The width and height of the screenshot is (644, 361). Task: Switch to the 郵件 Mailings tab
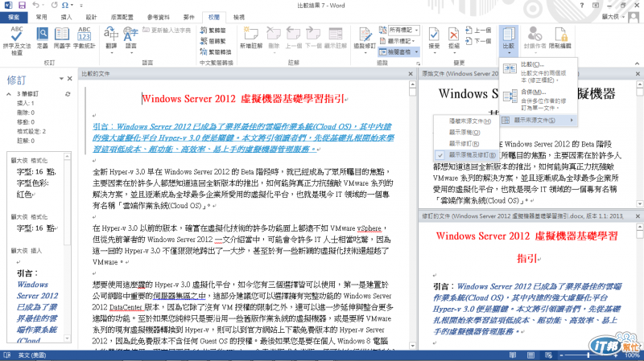pyautogui.click(x=189, y=17)
